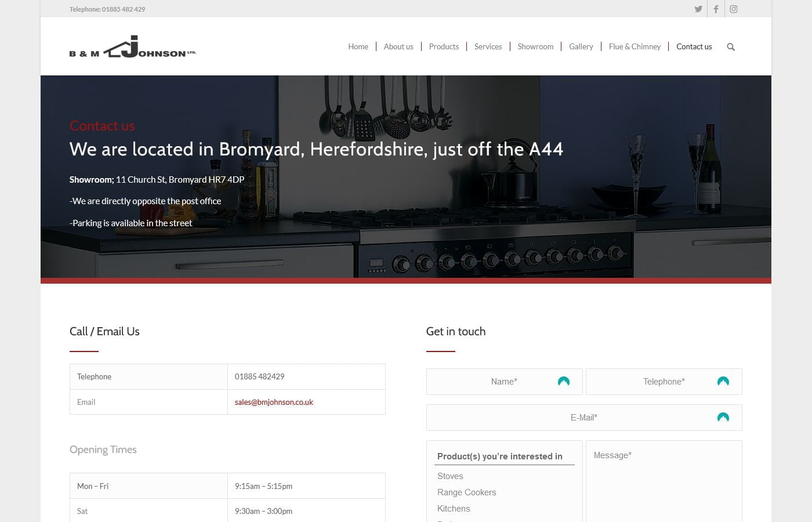Click the autofill icon in Telephone field
This screenshot has width=812, height=522.
[x=723, y=381]
